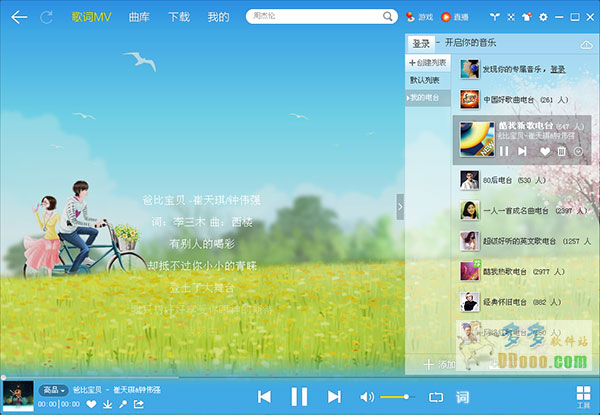Click the headphone girl thumbnail
600x415 pixels.
(470, 69)
